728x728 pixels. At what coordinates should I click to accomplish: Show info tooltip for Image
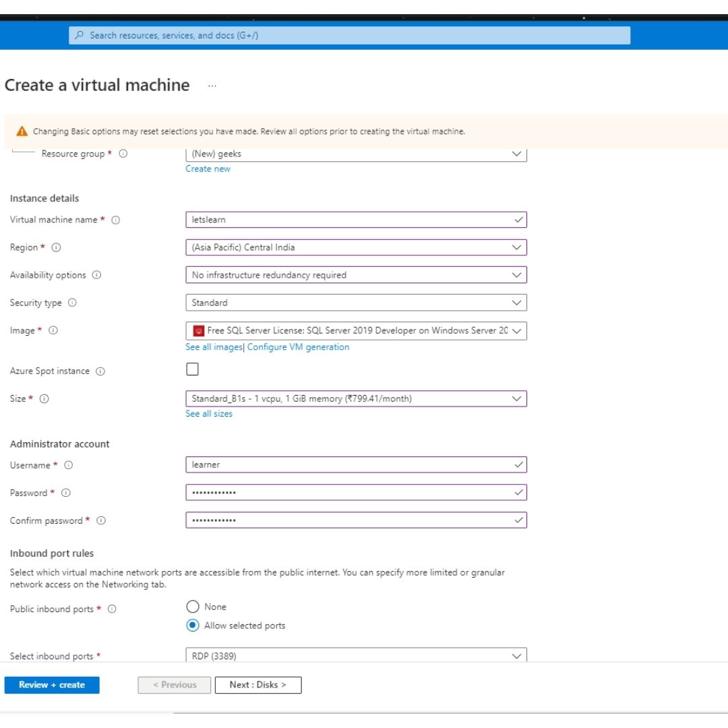53,330
